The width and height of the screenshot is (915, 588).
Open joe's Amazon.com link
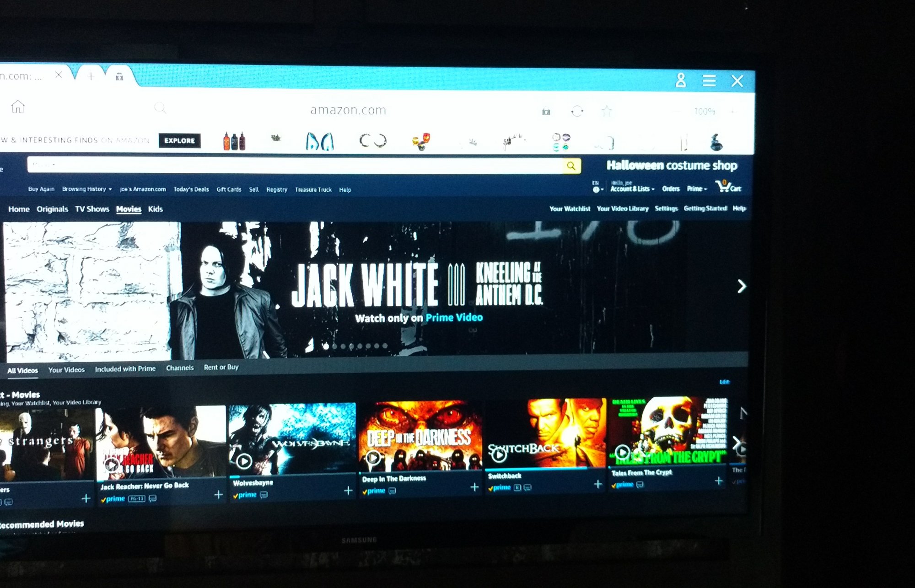pos(143,189)
